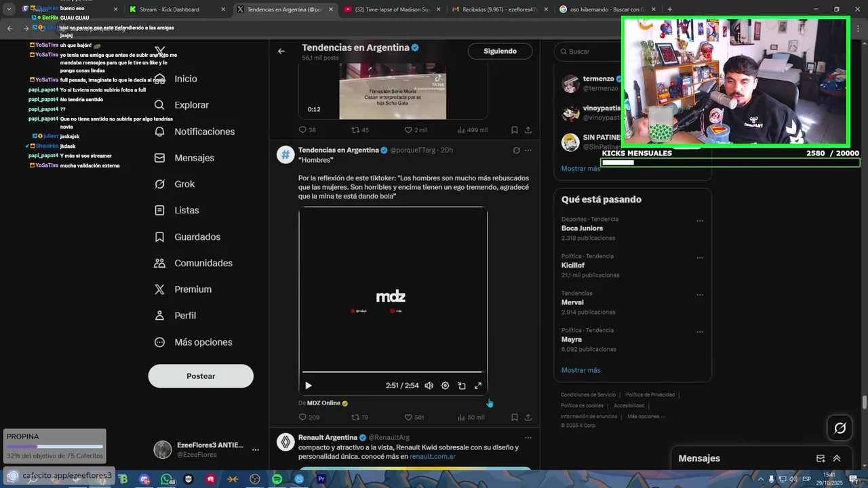Viewport: 868px width, 488px height.
Task: Switch to Time-lapse of Madison YouTube tab
Action: click(x=392, y=9)
